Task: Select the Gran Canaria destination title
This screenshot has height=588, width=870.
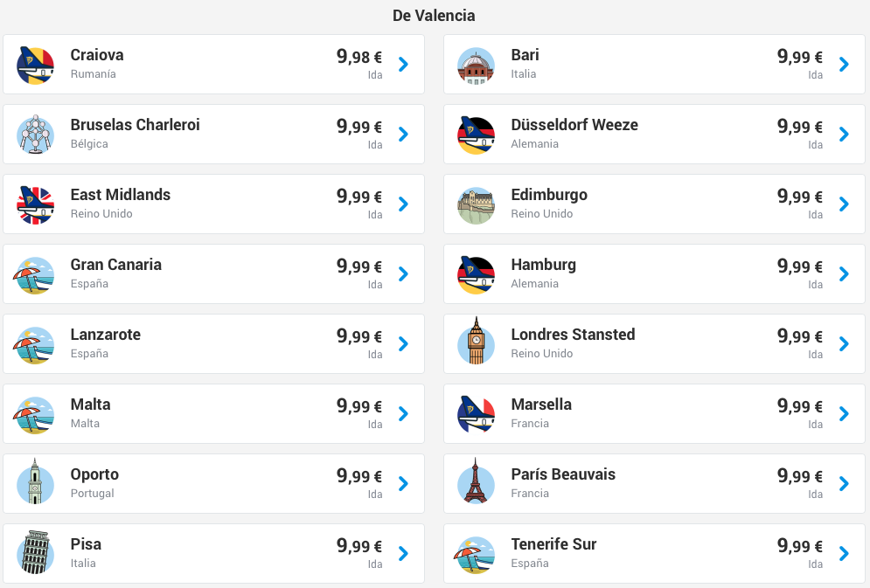Action: 116,265
